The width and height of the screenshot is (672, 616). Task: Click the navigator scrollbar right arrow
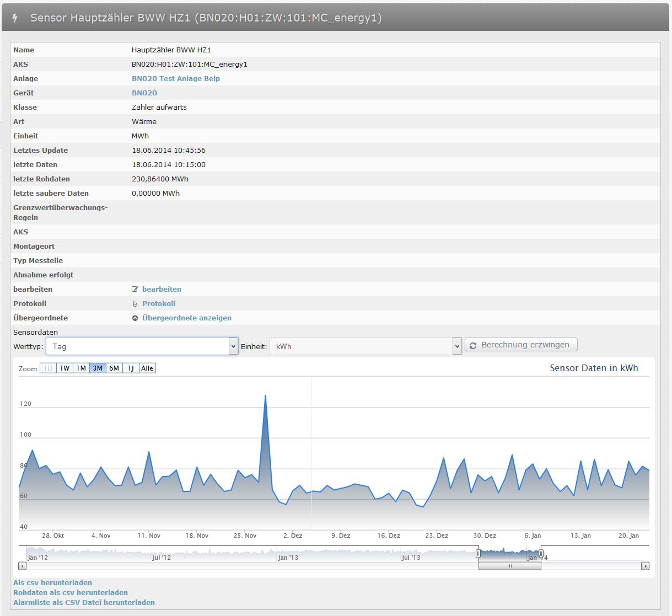coord(645,566)
